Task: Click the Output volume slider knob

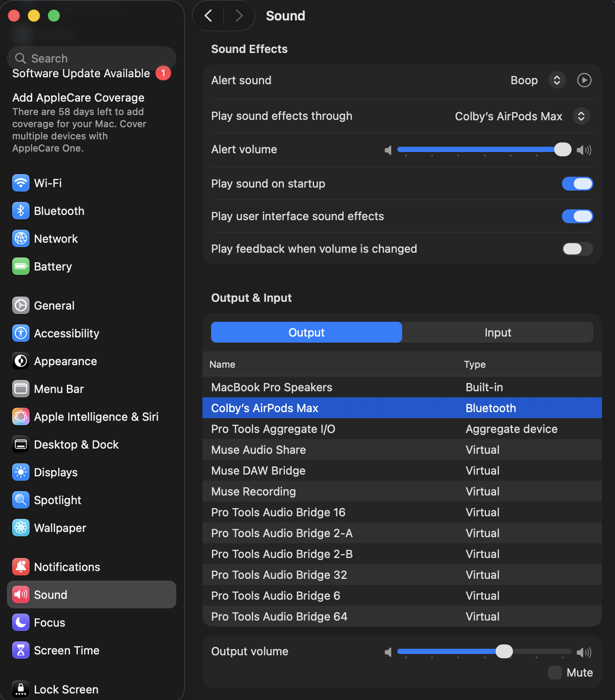Action: 504,651
